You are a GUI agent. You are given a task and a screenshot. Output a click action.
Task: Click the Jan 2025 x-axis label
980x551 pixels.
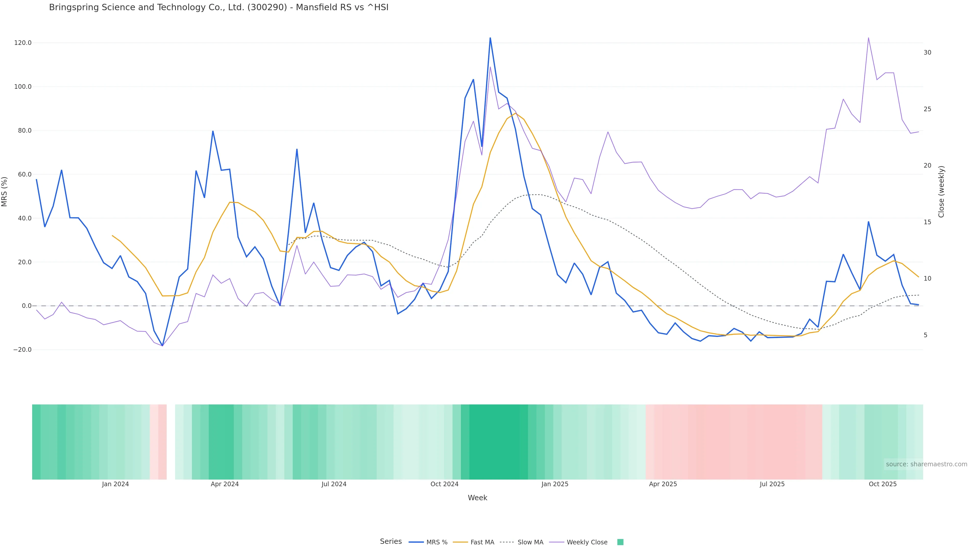pyautogui.click(x=555, y=484)
